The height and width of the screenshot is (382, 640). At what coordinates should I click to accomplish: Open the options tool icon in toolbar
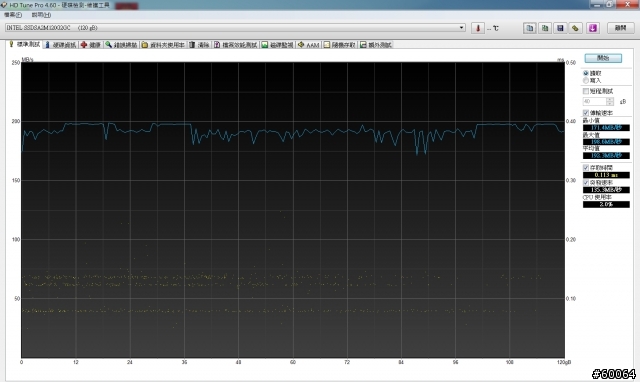pyautogui.click(x=576, y=28)
